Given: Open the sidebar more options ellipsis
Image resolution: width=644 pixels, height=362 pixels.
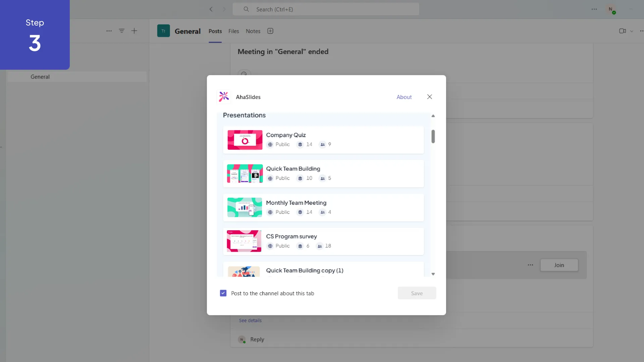Looking at the screenshot, I should pos(109,31).
